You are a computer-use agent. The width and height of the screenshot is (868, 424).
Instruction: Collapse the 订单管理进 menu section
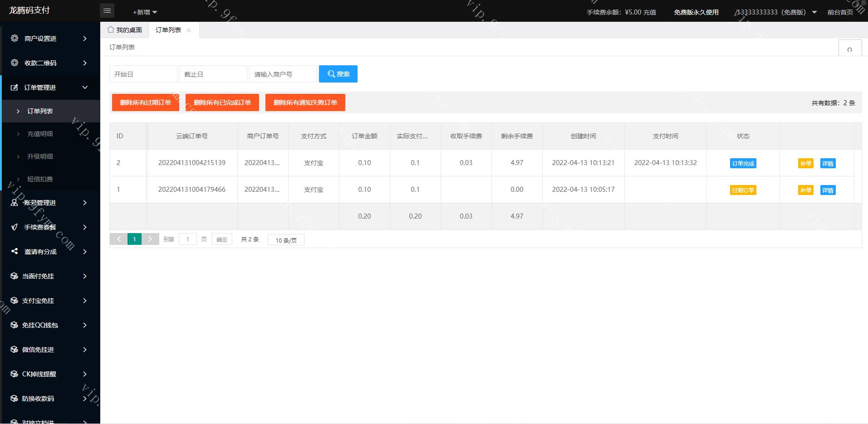pyautogui.click(x=50, y=88)
